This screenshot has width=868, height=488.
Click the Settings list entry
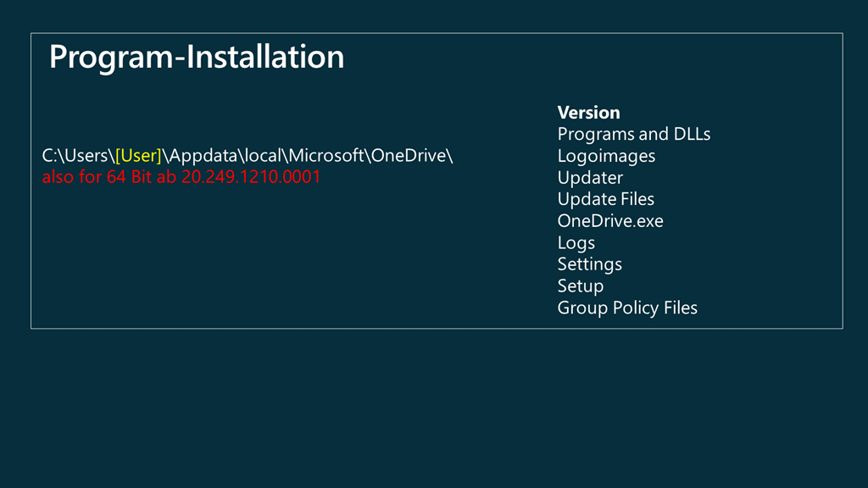tap(589, 264)
